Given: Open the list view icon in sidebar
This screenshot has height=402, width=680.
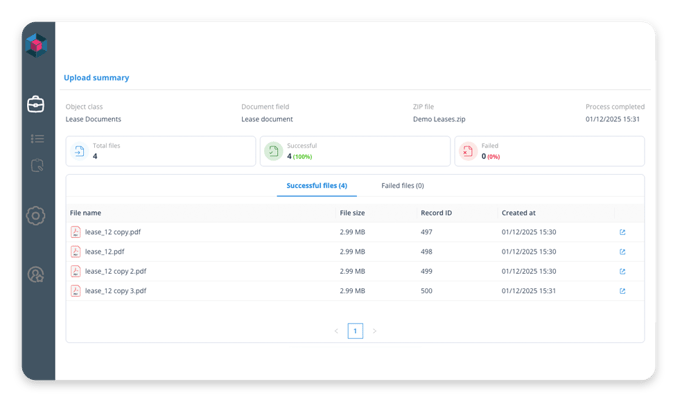Looking at the screenshot, I should (x=37, y=139).
